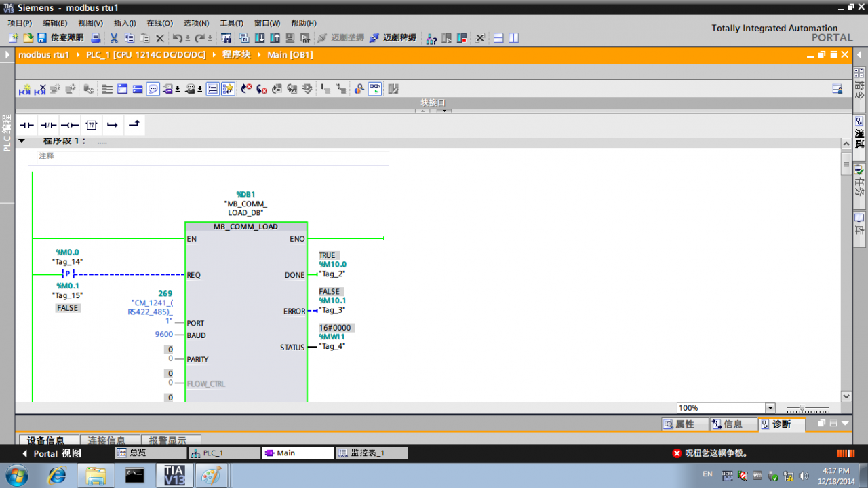Open the 编辑(E) menu

(x=55, y=23)
